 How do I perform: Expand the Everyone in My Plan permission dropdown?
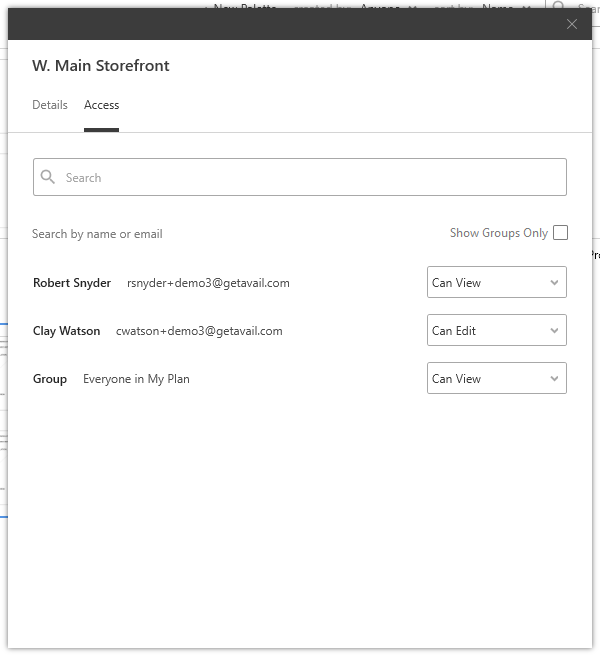(496, 379)
